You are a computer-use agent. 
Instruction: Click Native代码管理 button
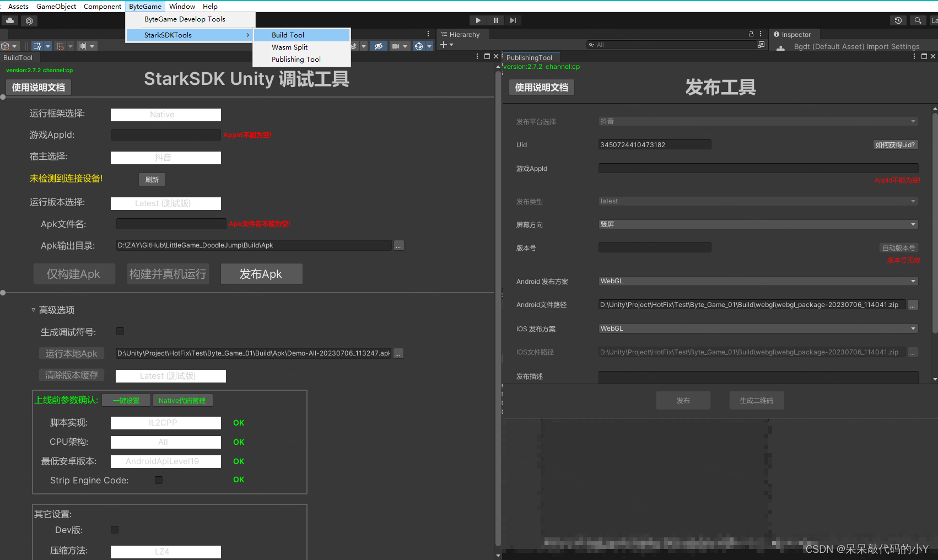pos(182,401)
